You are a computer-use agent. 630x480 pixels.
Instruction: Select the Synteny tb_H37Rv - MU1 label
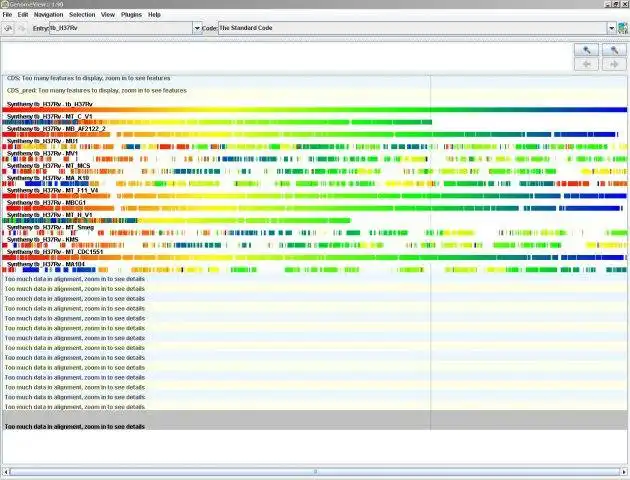coord(43,141)
